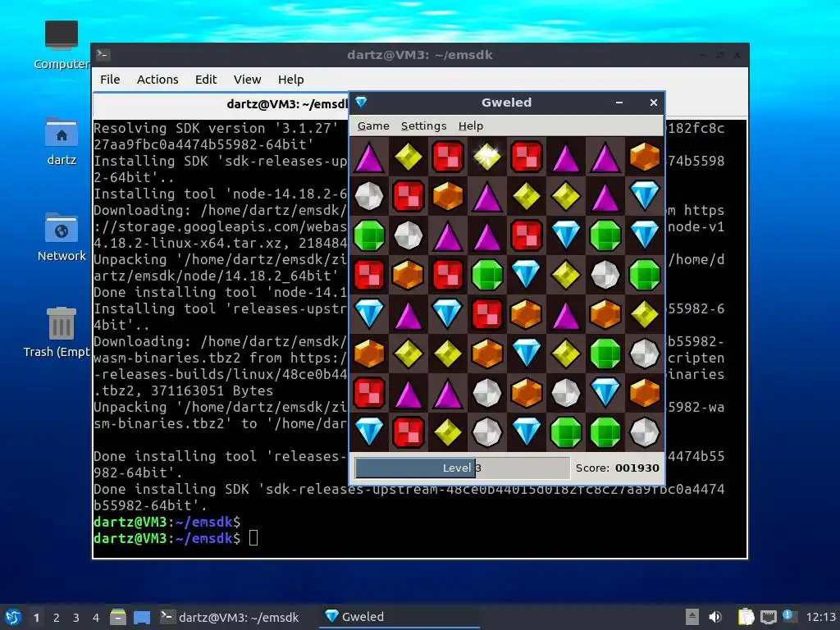Pick the purple triangle in first row, first column
Image resolution: width=840 pixels, height=630 pixels.
(x=369, y=157)
